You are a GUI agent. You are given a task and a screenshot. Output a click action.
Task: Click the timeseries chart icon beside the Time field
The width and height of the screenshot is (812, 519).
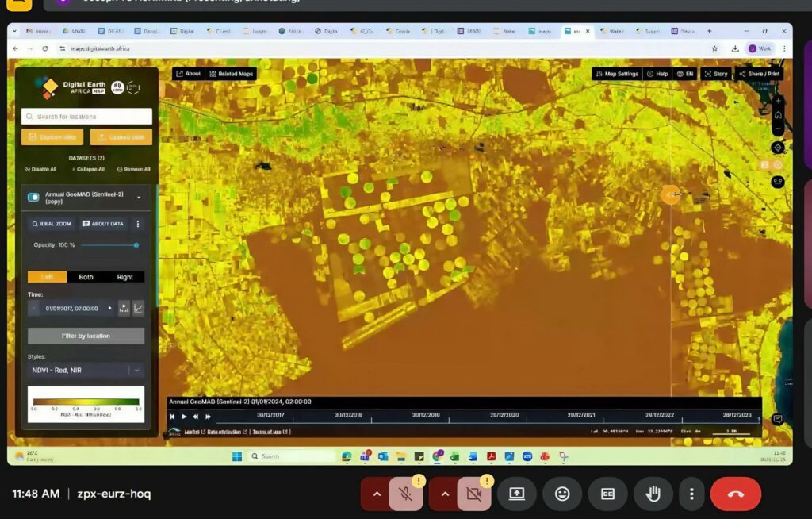tap(139, 308)
